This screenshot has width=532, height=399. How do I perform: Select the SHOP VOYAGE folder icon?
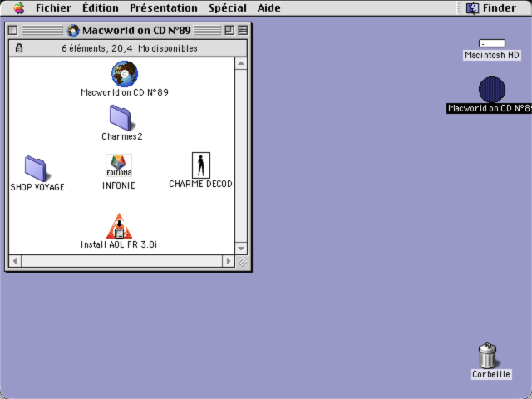37,169
